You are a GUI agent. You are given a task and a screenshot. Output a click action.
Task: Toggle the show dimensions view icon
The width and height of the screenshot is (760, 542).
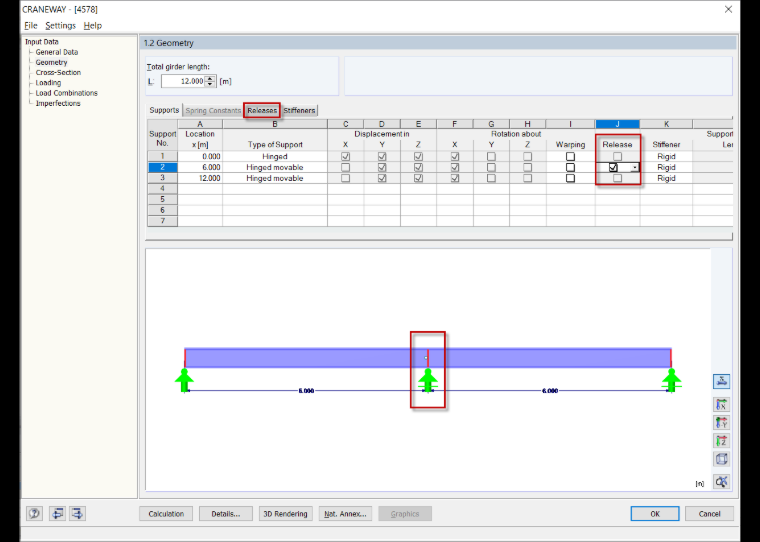point(721,381)
